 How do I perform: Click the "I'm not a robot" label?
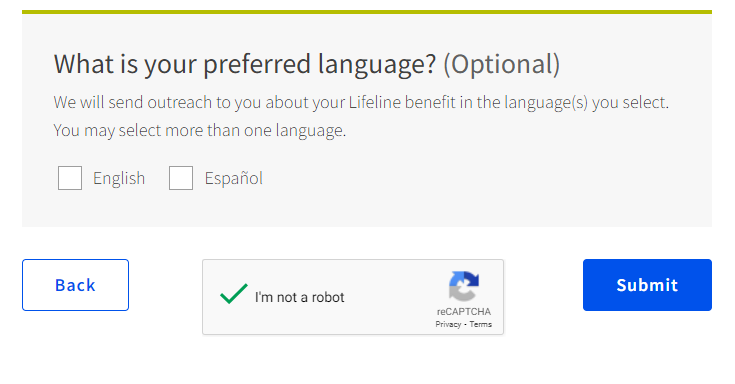coord(300,297)
